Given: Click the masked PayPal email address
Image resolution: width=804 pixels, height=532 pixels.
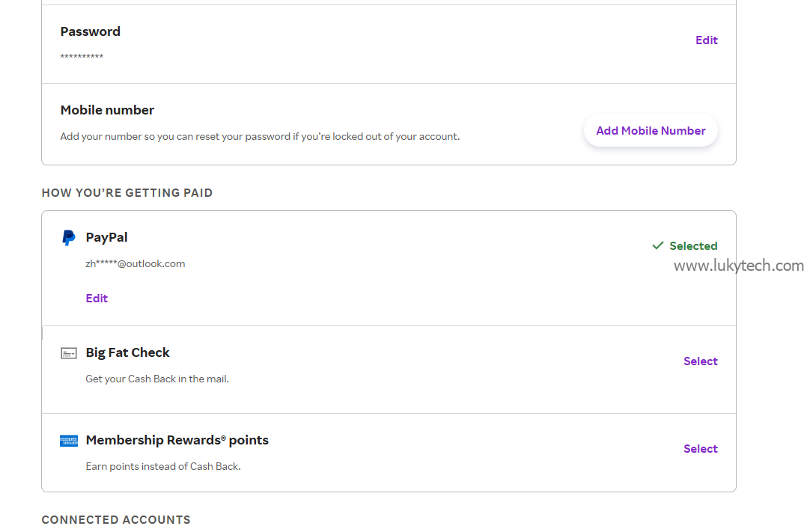Looking at the screenshot, I should pyautogui.click(x=135, y=263).
